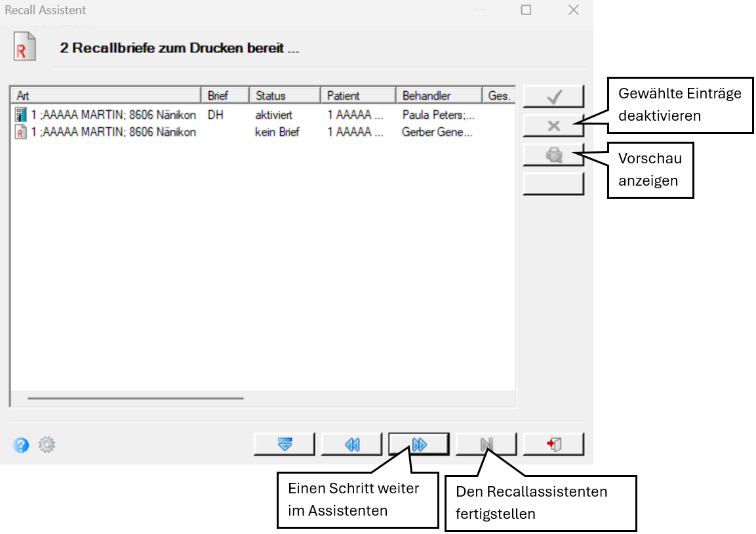The image size is (756, 534).
Task: Sort list by Art column header
Action: click(x=106, y=96)
